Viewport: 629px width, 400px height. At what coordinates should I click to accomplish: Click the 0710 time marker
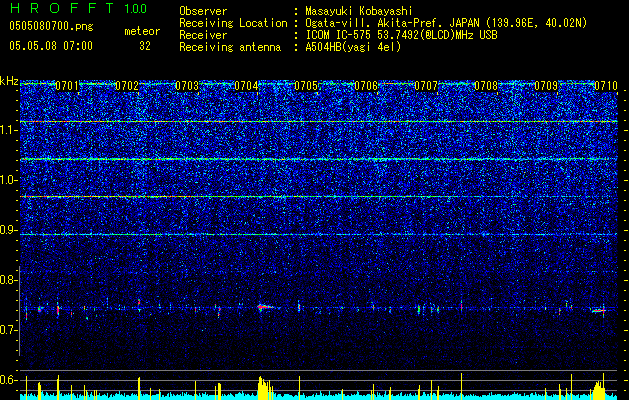tap(606, 86)
